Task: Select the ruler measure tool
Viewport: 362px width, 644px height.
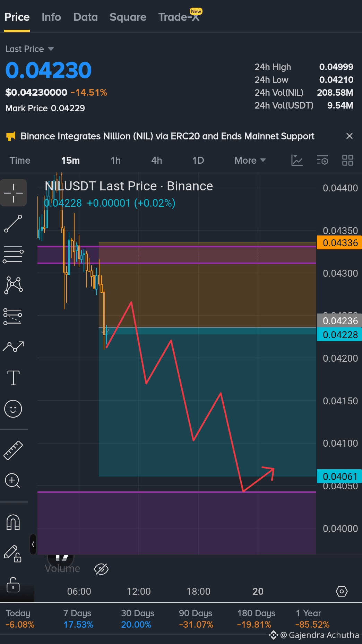Action: point(13,450)
